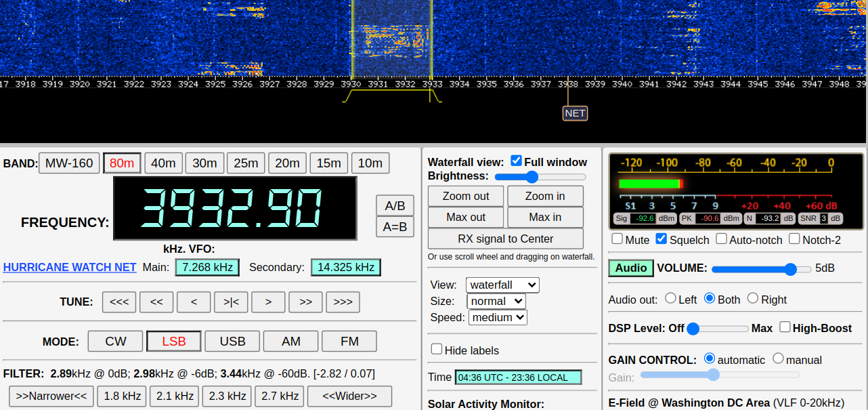Toggle the Squelch checkbox
This screenshot has height=410, width=868.
point(661,239)
